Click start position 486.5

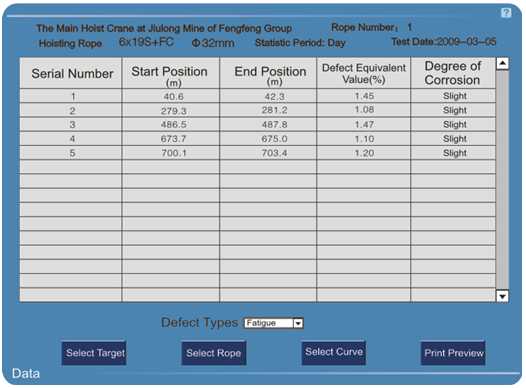[173, 125]
